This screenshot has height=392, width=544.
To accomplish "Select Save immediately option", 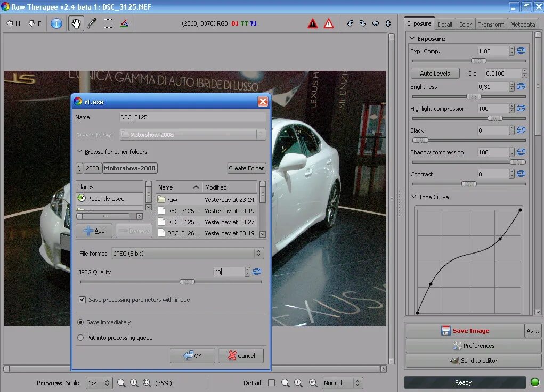I will [x=80, y=322].
